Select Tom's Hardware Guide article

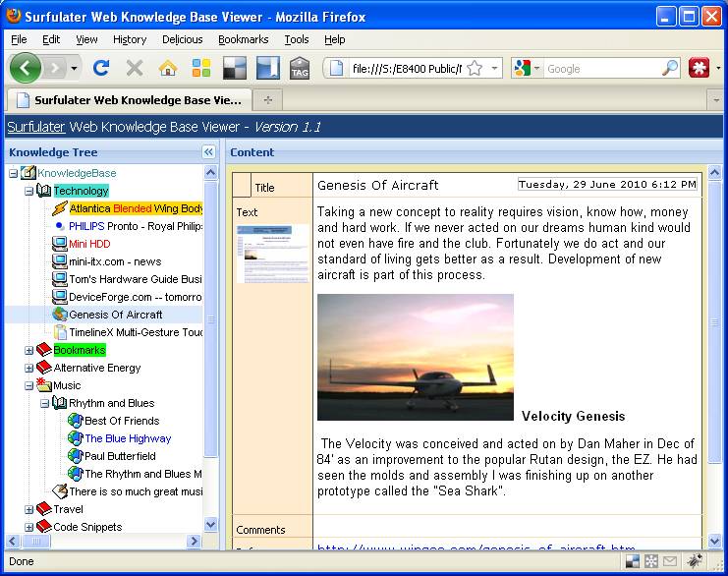[136, 279]
